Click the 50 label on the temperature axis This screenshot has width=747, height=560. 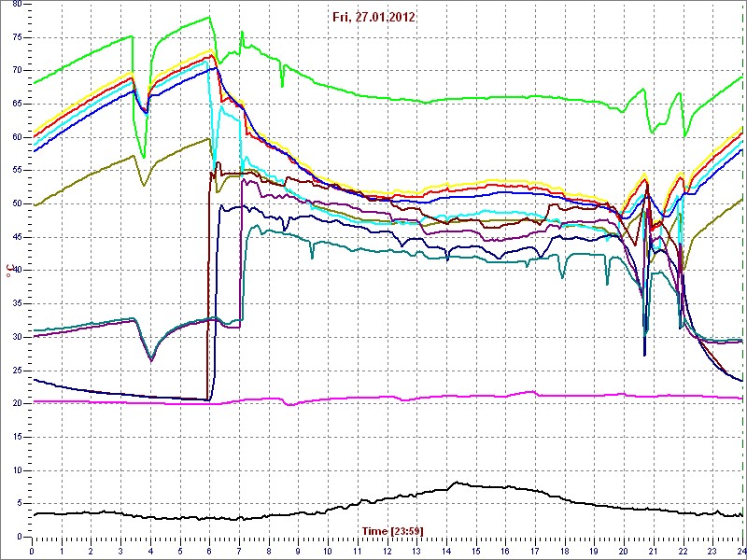pos(16,203)
